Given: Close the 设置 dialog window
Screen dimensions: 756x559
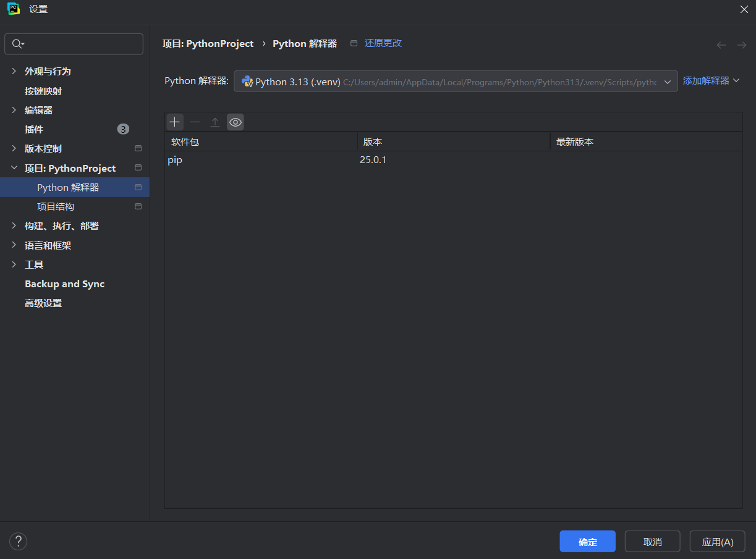Looking at the screenshot, I should pos(744,9).
